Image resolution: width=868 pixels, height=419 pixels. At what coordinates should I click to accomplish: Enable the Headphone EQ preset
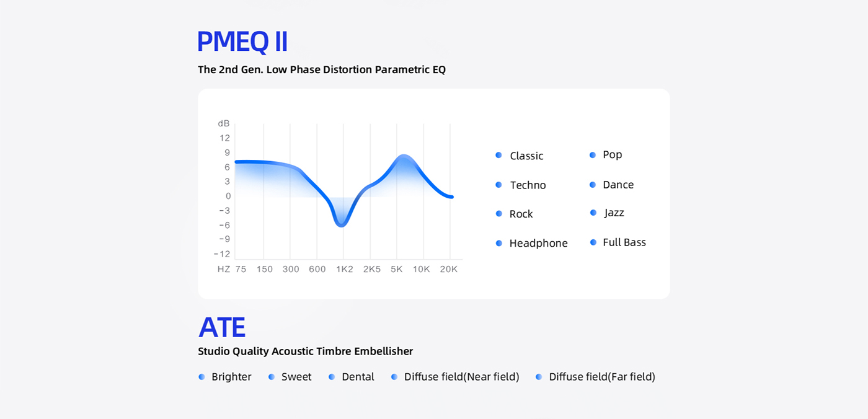point(538,243)
